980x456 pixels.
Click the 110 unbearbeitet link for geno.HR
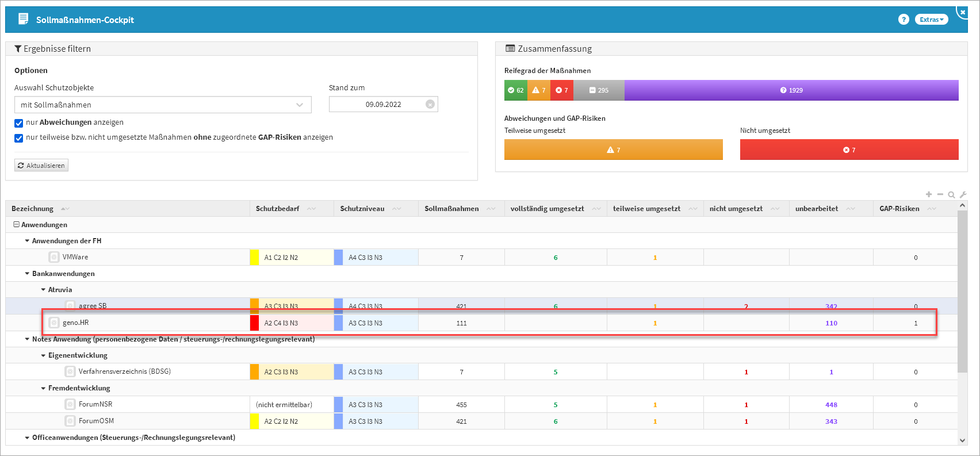tap(831, 323)
